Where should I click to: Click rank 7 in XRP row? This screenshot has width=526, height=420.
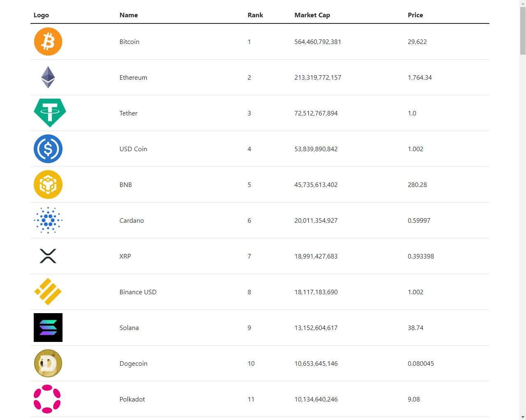(x=249, y=256)
